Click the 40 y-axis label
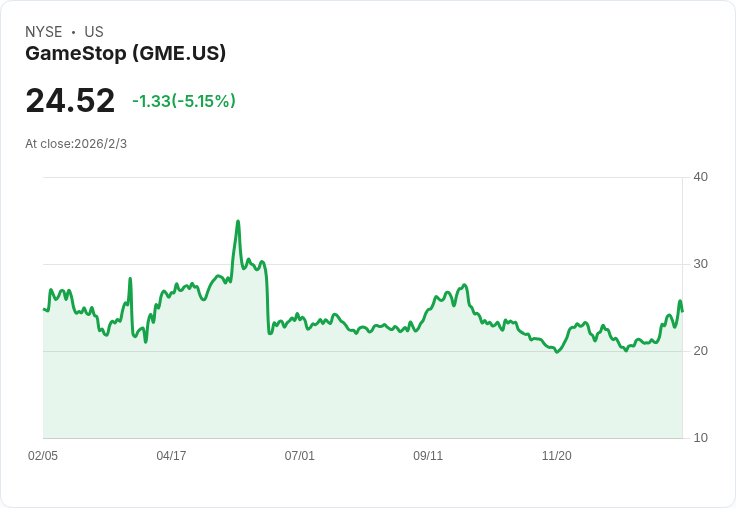The image size is (736, 508). [700, 177]
